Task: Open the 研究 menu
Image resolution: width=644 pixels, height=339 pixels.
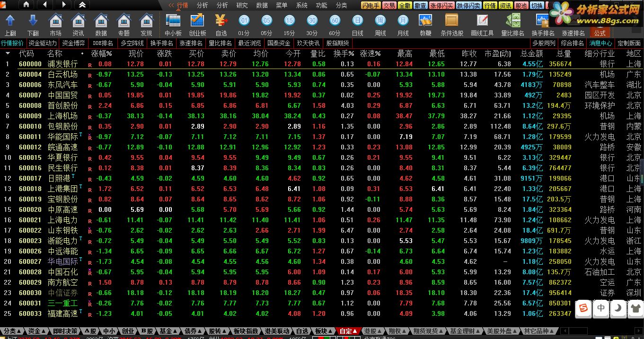Action: coord(242,5)
